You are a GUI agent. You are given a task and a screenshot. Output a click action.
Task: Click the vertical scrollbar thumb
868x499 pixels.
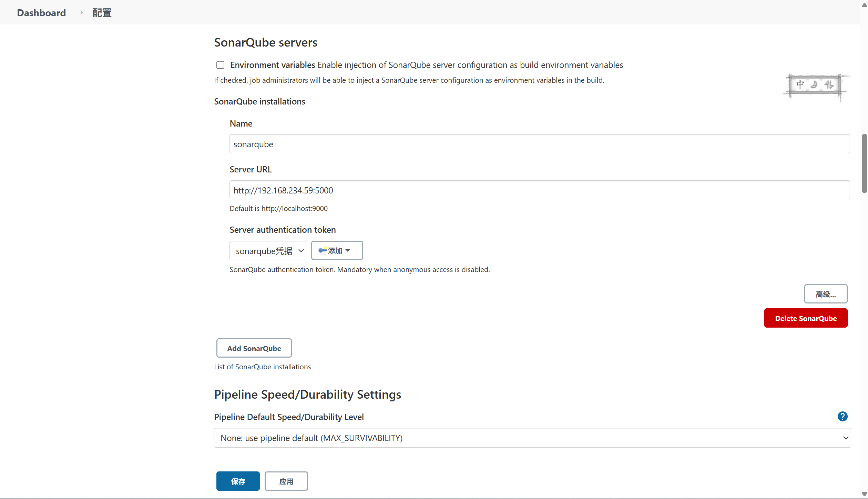pos(864,163)
